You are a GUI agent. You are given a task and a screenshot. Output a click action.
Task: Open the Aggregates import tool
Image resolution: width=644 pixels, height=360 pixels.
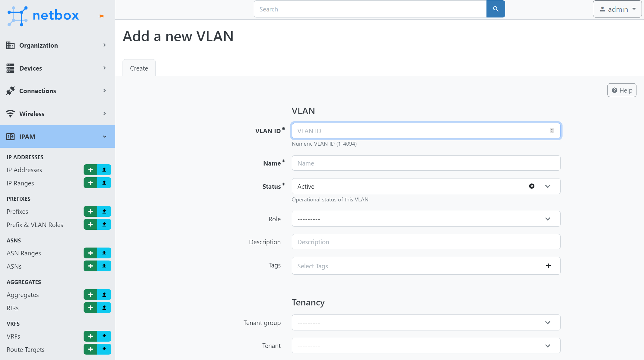pos(104,295)
